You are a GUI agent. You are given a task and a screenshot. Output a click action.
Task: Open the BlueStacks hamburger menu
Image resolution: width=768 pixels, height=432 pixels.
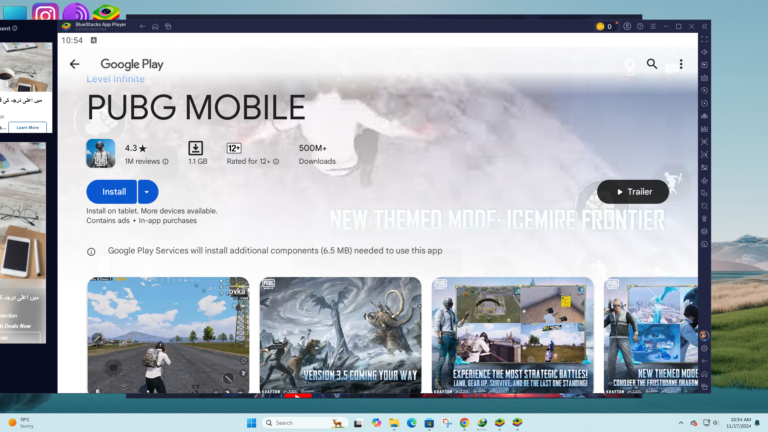pyautogui.click(x=653, y=26)
